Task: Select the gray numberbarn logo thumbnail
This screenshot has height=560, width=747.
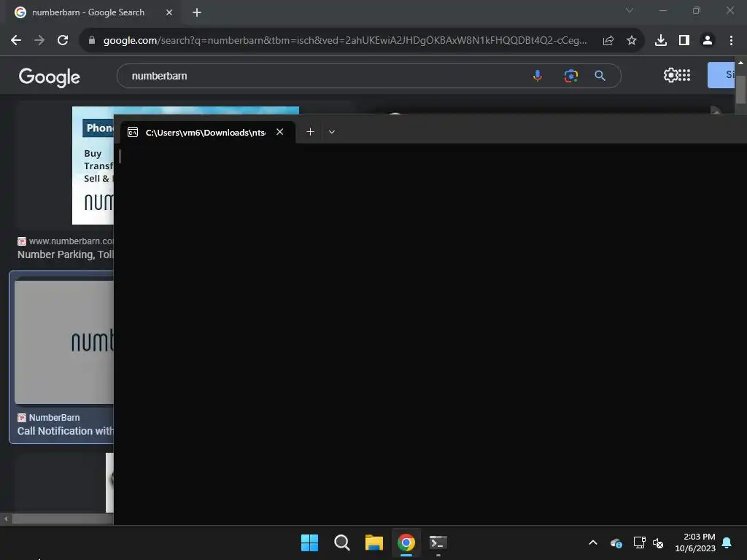Action: pos(64,342)
